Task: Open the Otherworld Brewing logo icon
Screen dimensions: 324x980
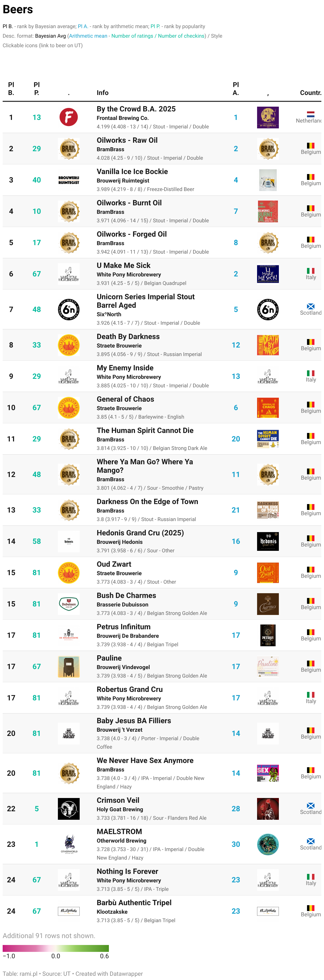Action: [69, 844]
